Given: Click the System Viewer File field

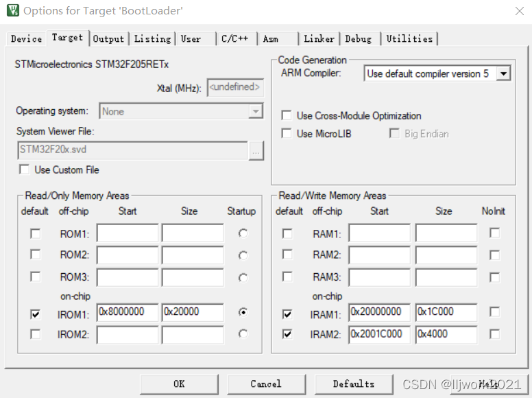Looking at the screenshot, I should (x=132, y=150).
